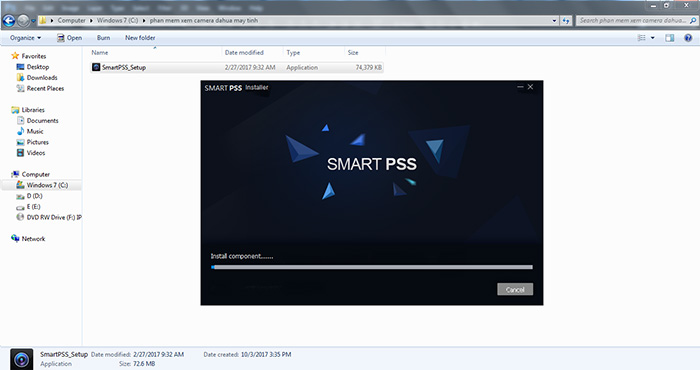The width and height of the screenshot is (700, 370).
Task: Select Favorites in the navigation pane
Action: click(34, 56)
